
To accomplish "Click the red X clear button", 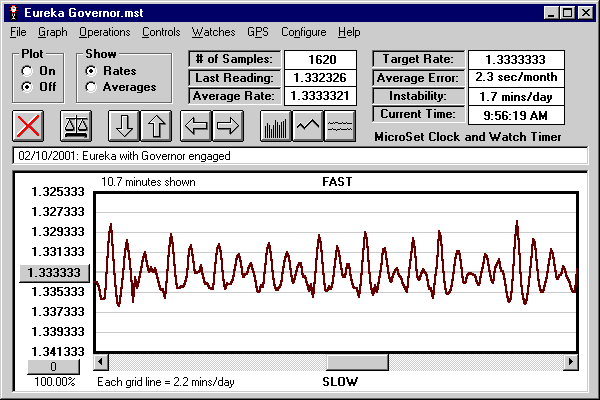I will pyautogui.click(x=28, y=126).
